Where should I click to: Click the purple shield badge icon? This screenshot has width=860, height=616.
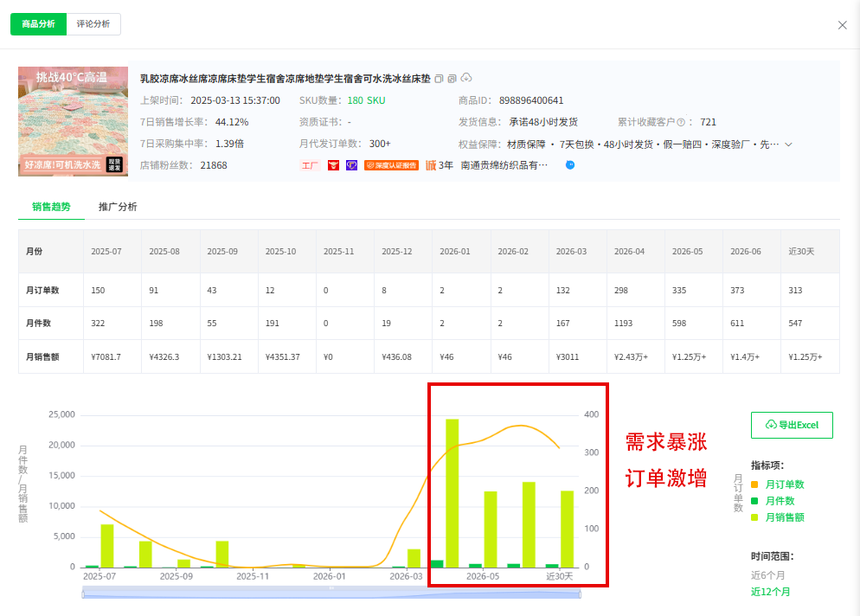click(351, 165)
